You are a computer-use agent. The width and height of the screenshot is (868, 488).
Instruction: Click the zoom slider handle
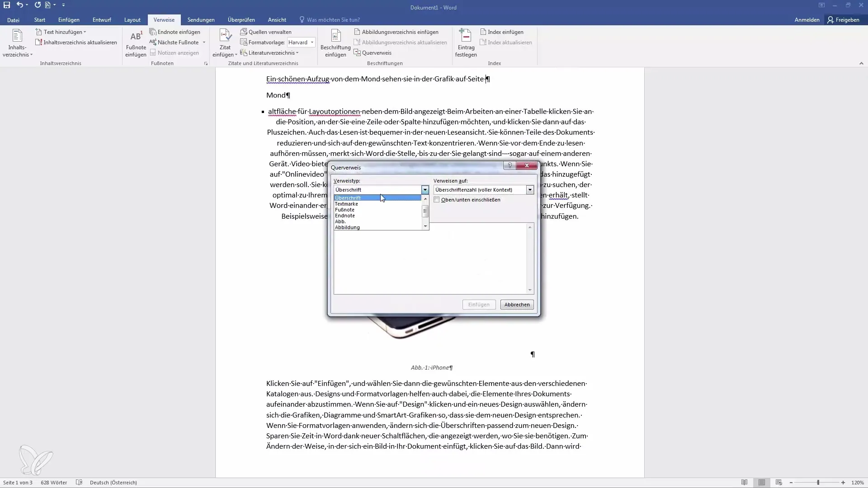click(818, 483)
